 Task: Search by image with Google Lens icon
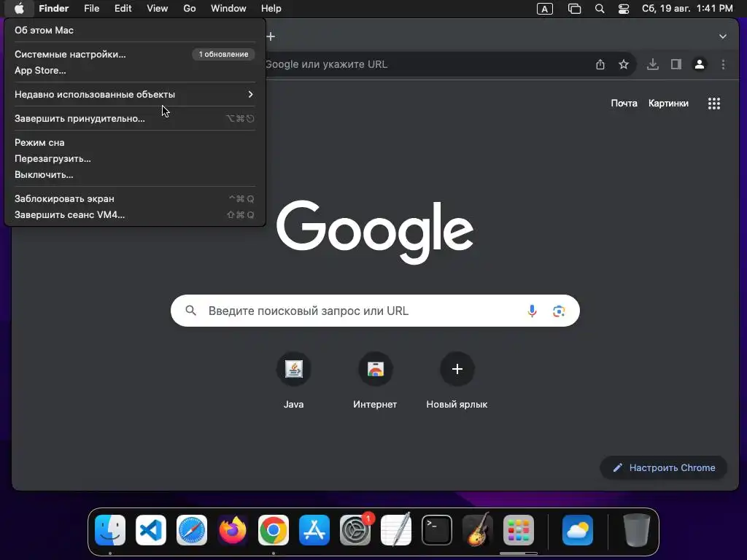(x=559, y=311)
